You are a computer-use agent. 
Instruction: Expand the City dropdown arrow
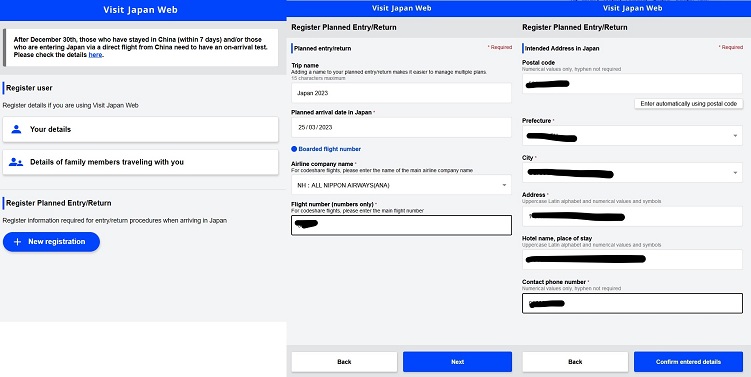pos(735,173)
